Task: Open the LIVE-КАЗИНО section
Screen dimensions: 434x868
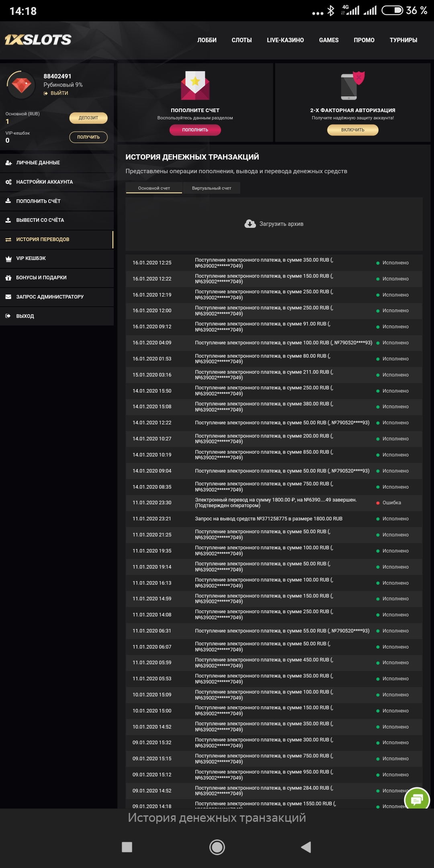Action: pyautogui.click(x=285, y=40)
